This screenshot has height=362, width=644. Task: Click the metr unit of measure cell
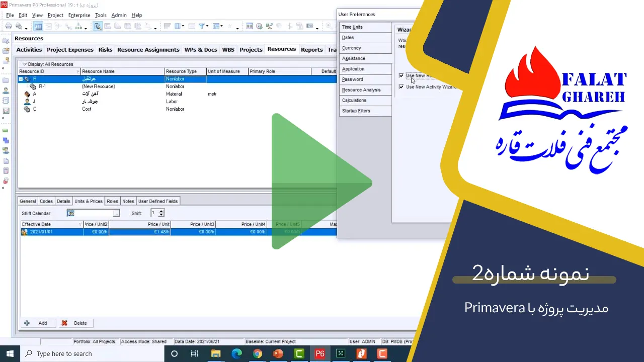(227, 94)
